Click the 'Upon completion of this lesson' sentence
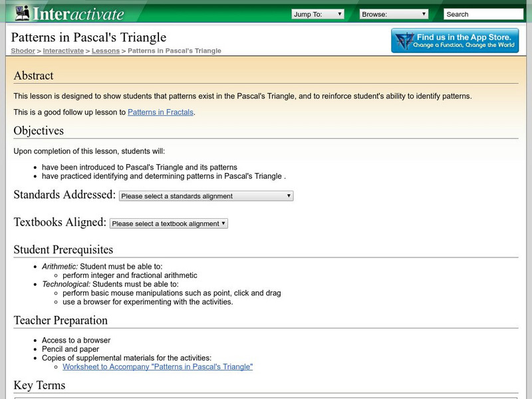 (x=89, y=152)
